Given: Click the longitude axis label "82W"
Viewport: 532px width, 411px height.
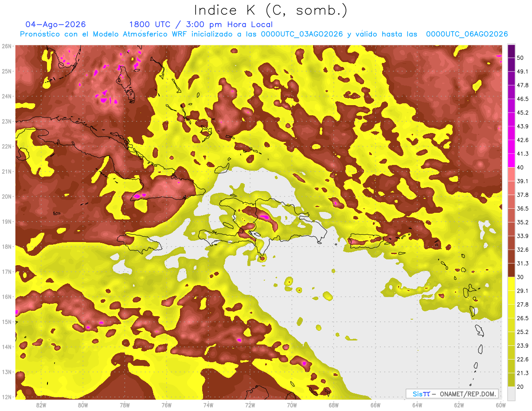Looking at the screenshot, I should pyautogui.click(x=41, y=405).
